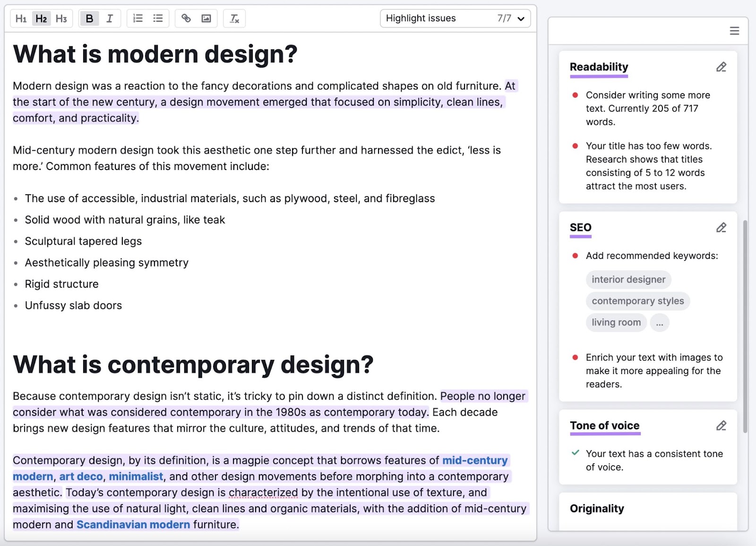Insert an image
Image resolution: width=756 pixels, height=546 pixels.
(206, 18)
